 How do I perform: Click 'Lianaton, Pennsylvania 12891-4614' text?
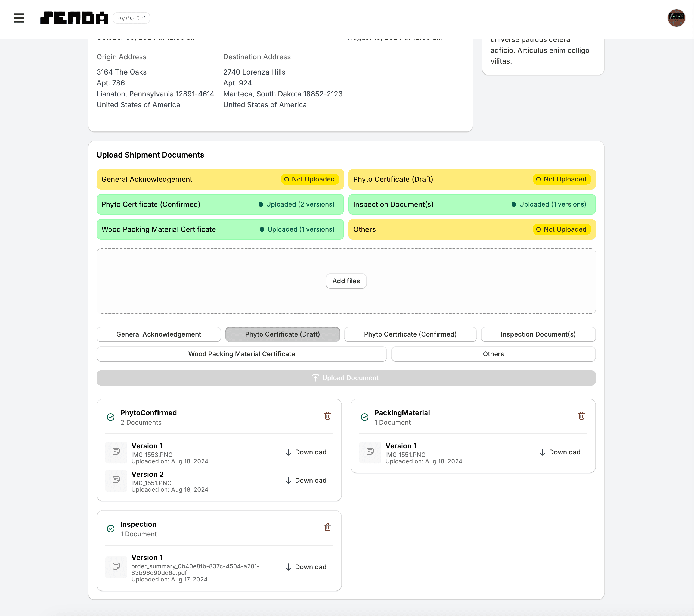[x=155, y=94]
